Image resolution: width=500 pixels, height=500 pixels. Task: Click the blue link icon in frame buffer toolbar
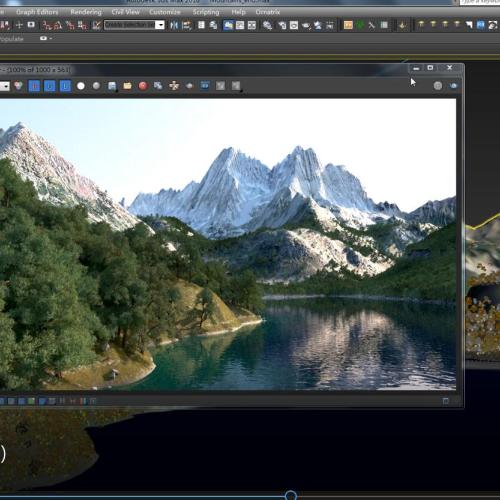(x=205, y=86)
